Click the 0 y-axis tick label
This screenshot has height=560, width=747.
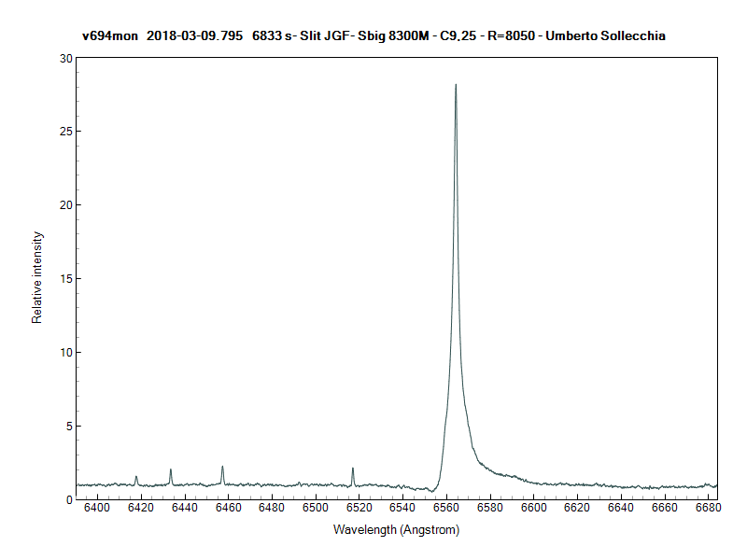(68, 499)
